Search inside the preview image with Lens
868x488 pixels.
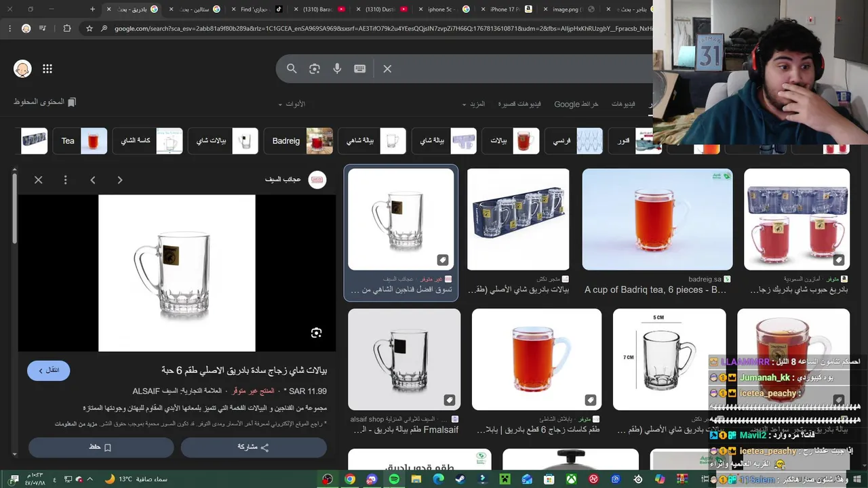pyautogui.click(x=316, y=333)
